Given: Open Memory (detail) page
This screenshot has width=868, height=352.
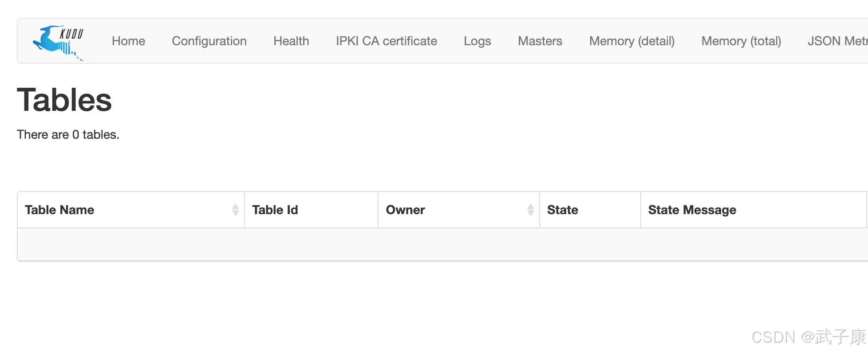Looking at the screenshot, I should tap(631, 41).
